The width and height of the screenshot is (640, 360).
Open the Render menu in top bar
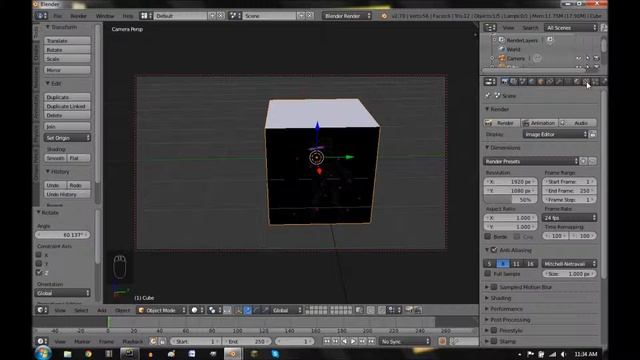pyautogui.click(x=78, y=16)
